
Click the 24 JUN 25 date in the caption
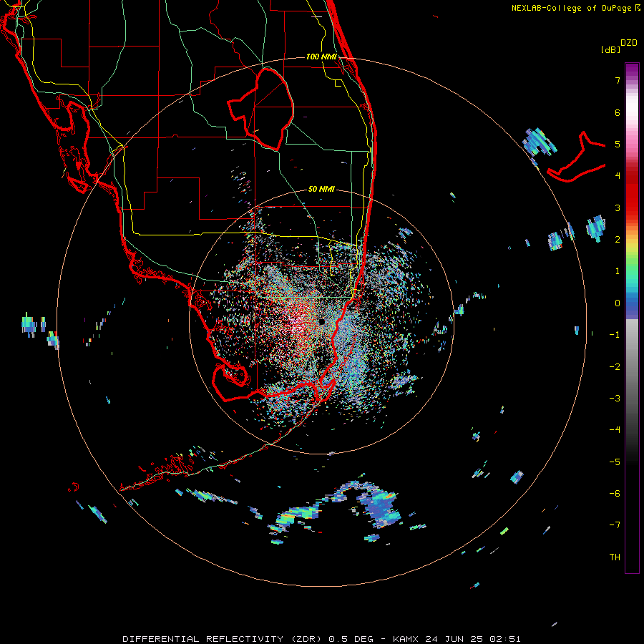coord(454,639)
